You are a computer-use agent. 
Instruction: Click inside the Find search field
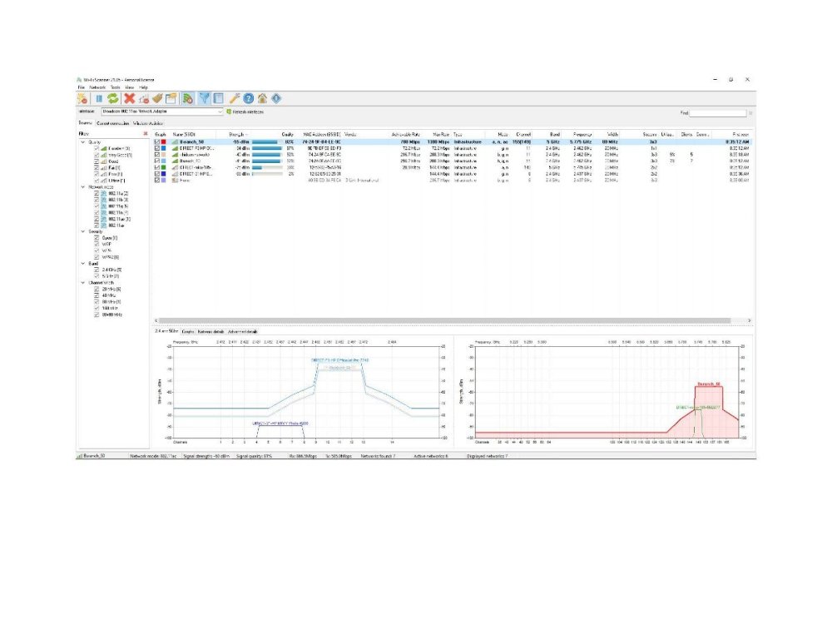tap(718, 112)
